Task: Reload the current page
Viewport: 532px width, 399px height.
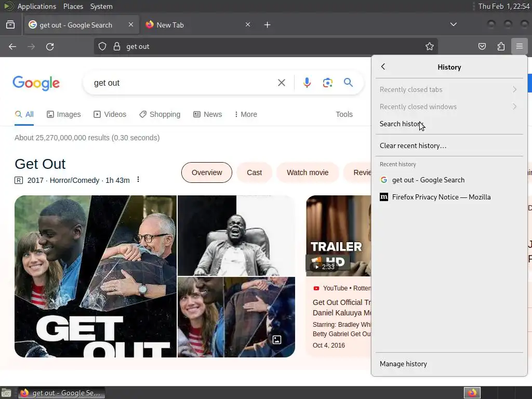Action: click(x=50, y=46)
